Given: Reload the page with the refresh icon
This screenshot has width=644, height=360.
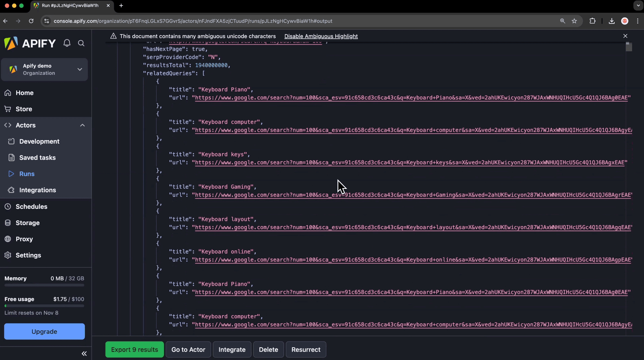Looking at the screenshot, I should (x=31, y=21).
